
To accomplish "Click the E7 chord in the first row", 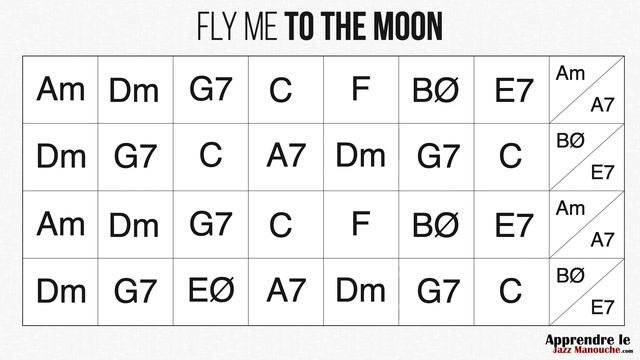I will pos(511,90).
